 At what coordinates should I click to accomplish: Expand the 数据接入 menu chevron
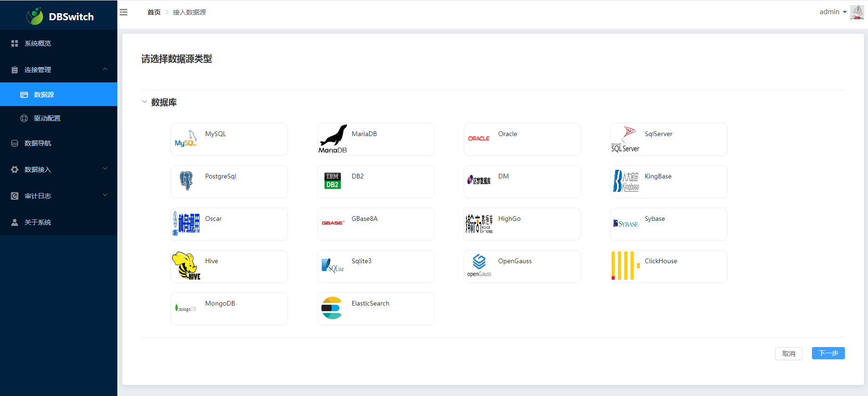coord(105,169)
